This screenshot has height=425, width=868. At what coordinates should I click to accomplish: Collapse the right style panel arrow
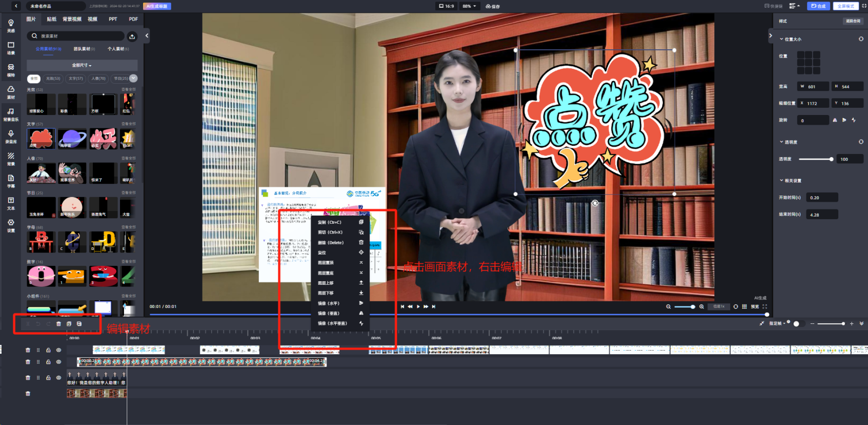point(770,35)
